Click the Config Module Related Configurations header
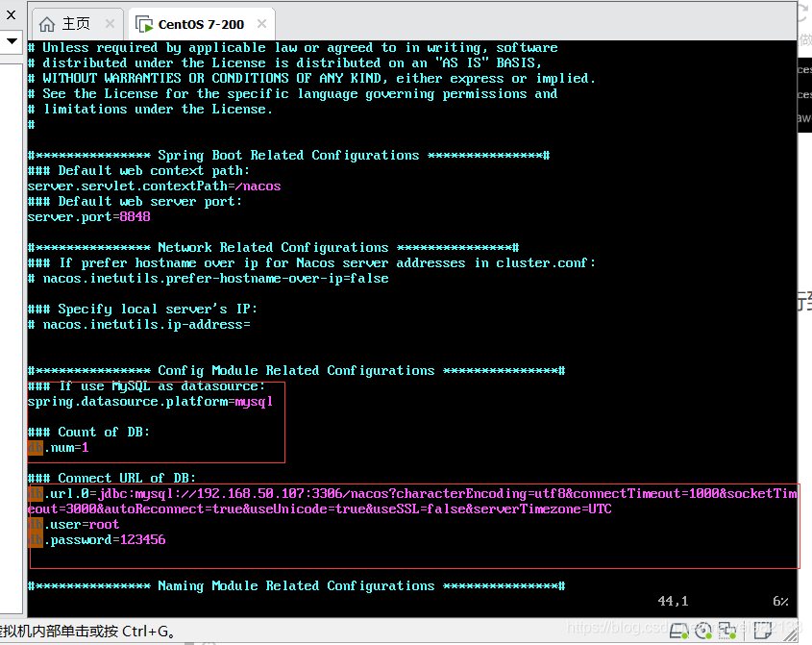 [x=296, y=370]
